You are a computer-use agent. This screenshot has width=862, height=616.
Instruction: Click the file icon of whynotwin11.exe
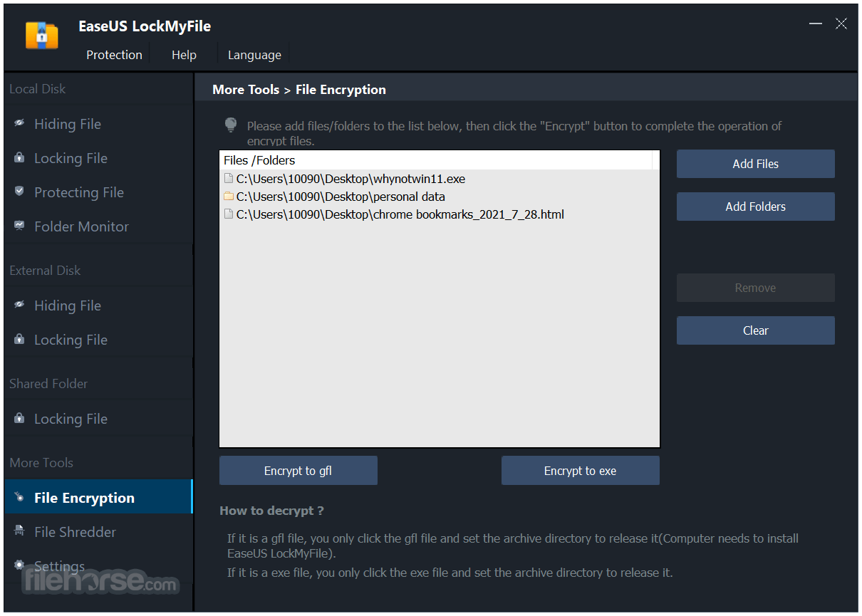pyautogui.click(x=229, y=179)
